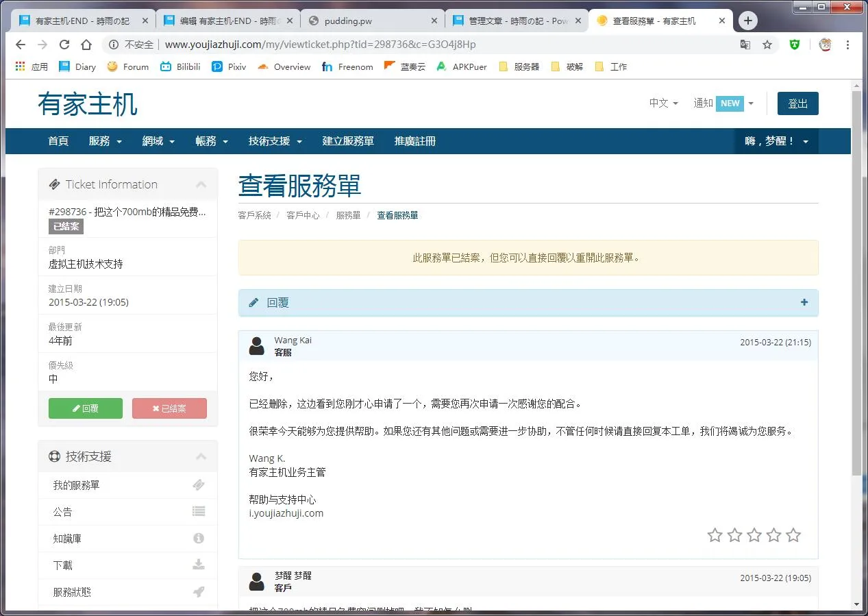Open the 客戶中心 breadcrumb link
The width and height of the screenshot is (868, 616).
pyautogui.click(x=303, y=214)
